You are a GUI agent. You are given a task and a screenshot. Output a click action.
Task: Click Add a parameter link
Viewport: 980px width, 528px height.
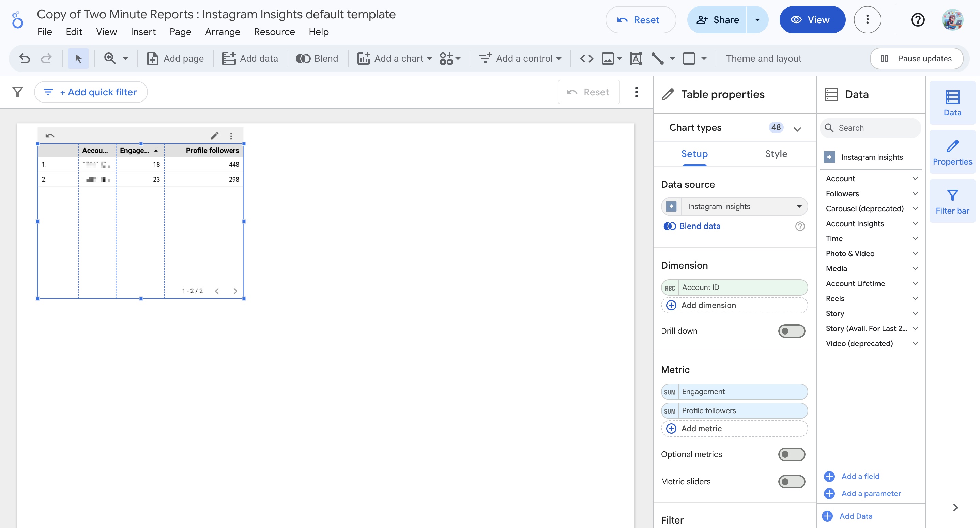871,493
